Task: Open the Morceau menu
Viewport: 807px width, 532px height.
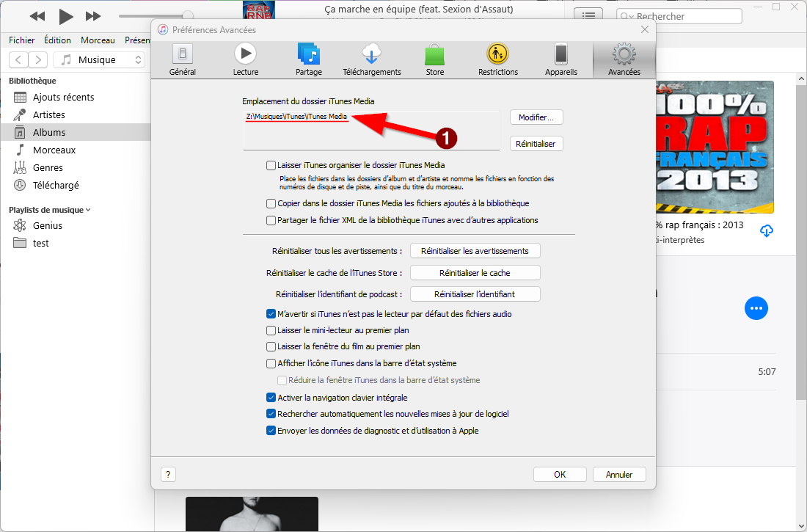Action: [x=98, y=40]
